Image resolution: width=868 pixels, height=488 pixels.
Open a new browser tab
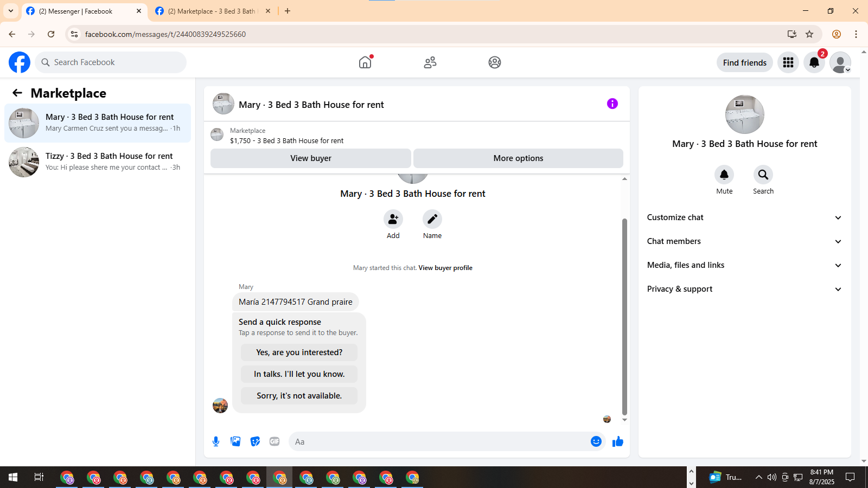point(288,11)
